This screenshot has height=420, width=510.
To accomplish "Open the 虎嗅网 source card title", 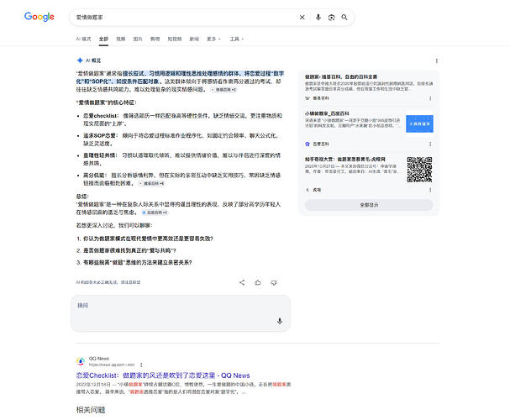I will click(x=345, y=160).
